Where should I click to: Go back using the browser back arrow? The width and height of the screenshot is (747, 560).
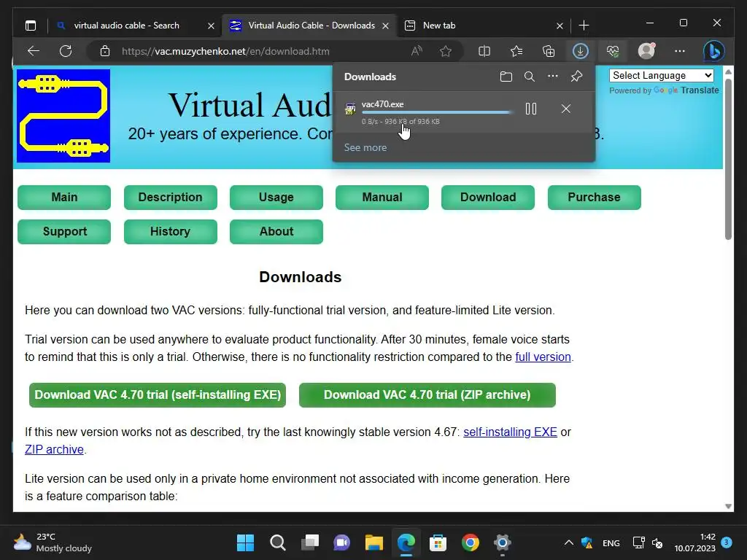point(34,51)
